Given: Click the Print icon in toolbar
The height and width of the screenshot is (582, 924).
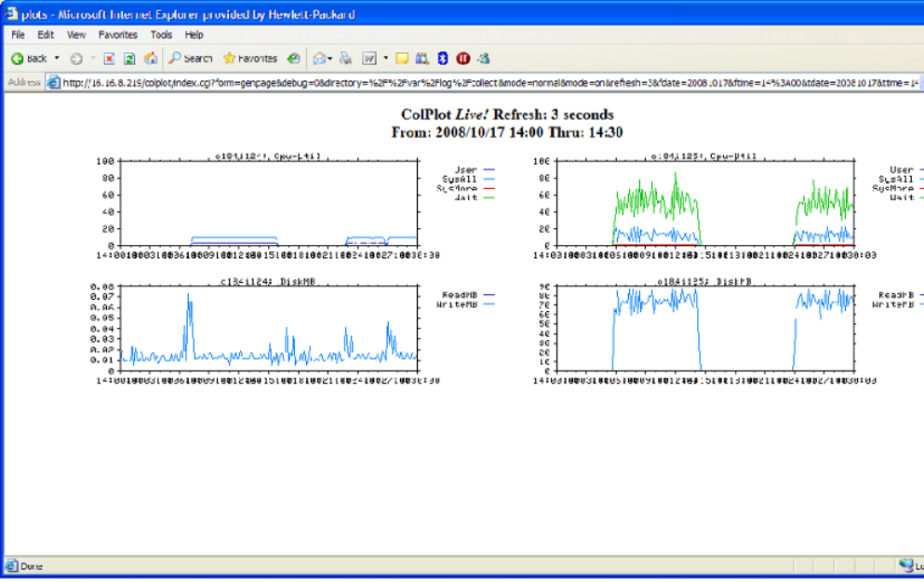Looking at the screenshot, I should tap(345, 58).
